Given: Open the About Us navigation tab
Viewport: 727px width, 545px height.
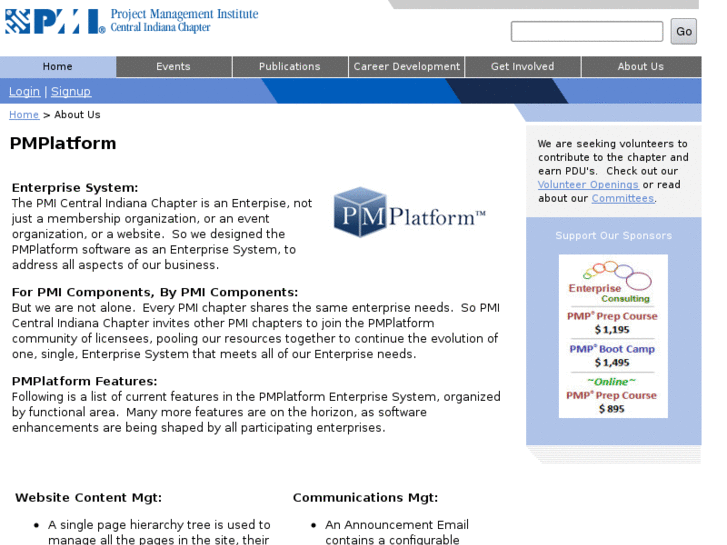Looking at the screenshot, I should [x=641, y=66].
